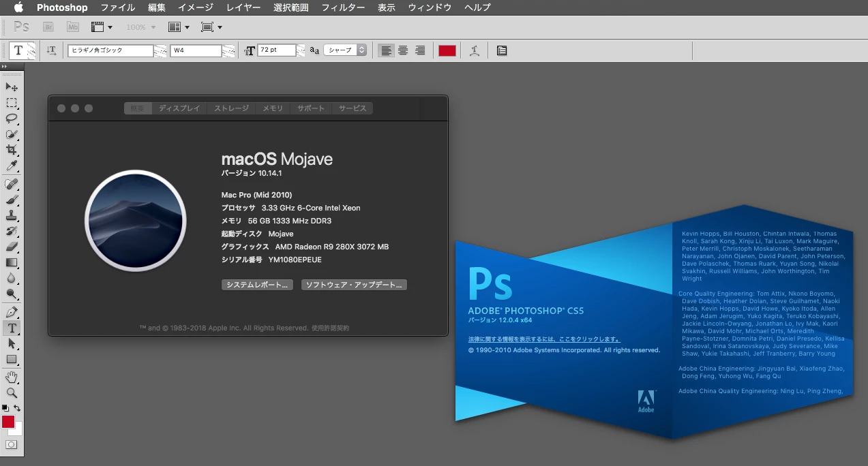Select the Move tool
The height and width of the screenshot is (466, 868).
[x=12, y=87]
